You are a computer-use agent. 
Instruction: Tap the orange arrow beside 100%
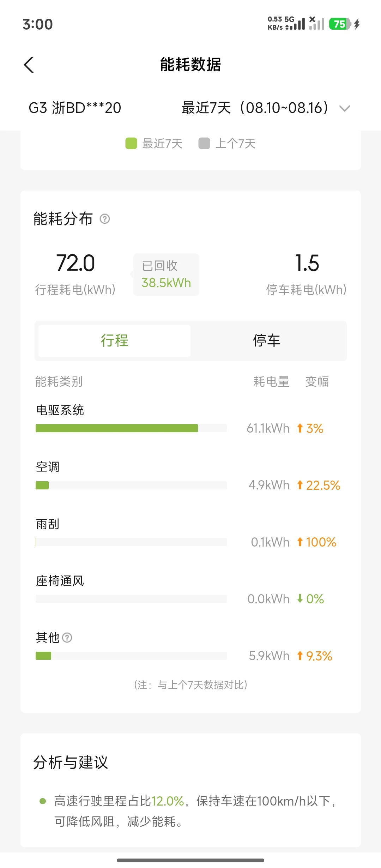(x=300, y=542)
